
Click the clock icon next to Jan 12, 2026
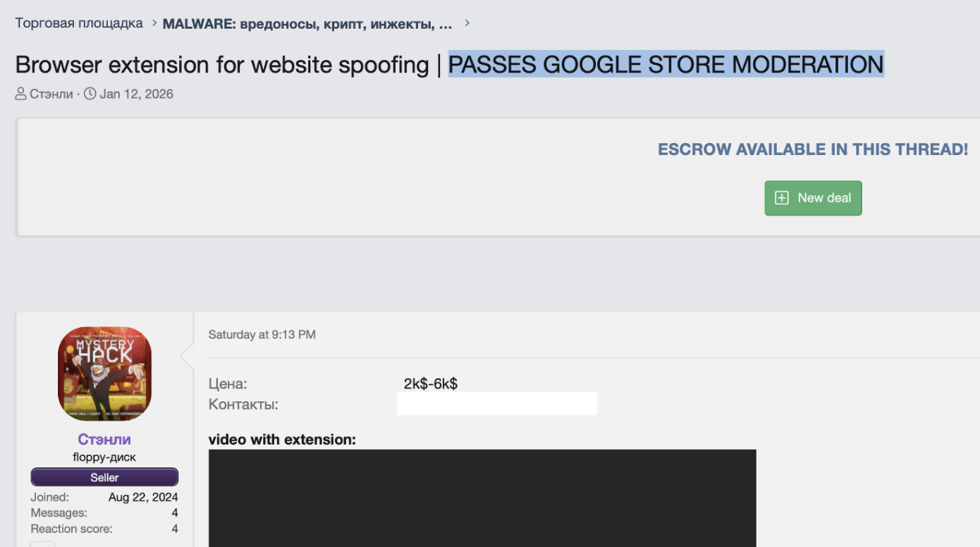(x=90, y=94)
